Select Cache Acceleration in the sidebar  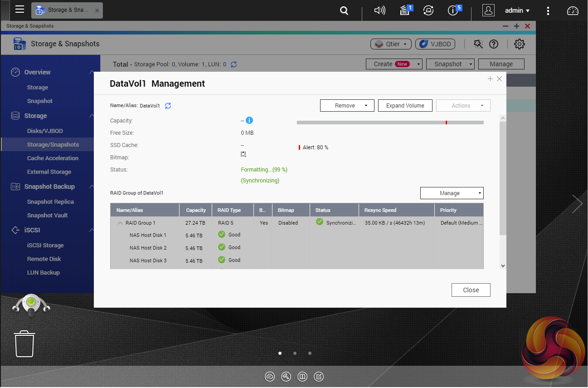[x=53, y=158]
